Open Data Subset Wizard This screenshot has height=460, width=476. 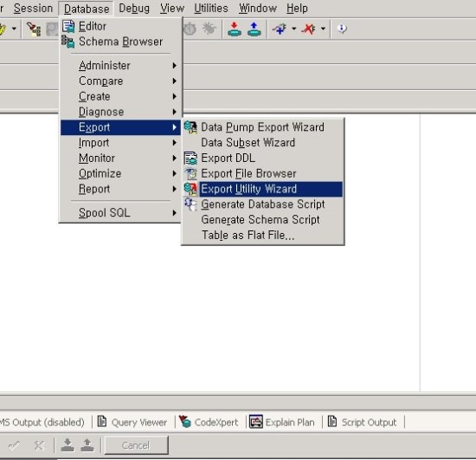[263, 143]
